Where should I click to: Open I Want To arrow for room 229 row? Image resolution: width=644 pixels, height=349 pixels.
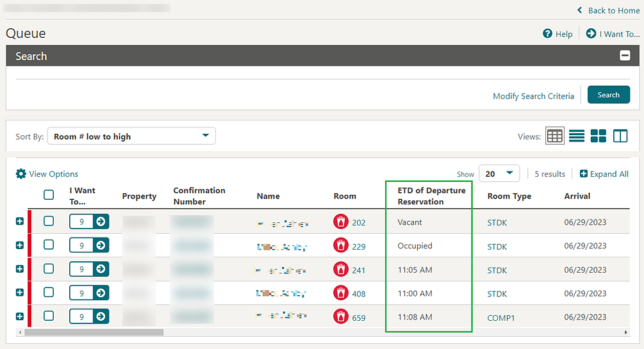[x=101, y=245]
